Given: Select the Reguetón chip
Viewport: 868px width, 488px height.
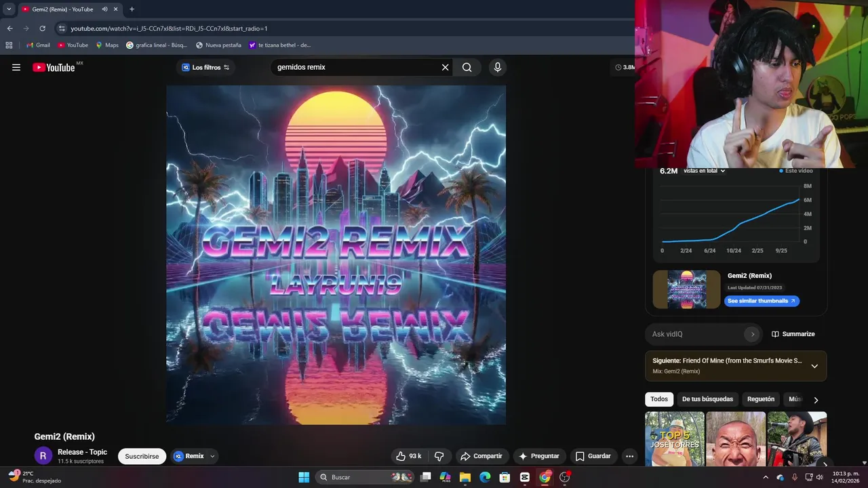Looking at the screenshot, I should [761, 399].
